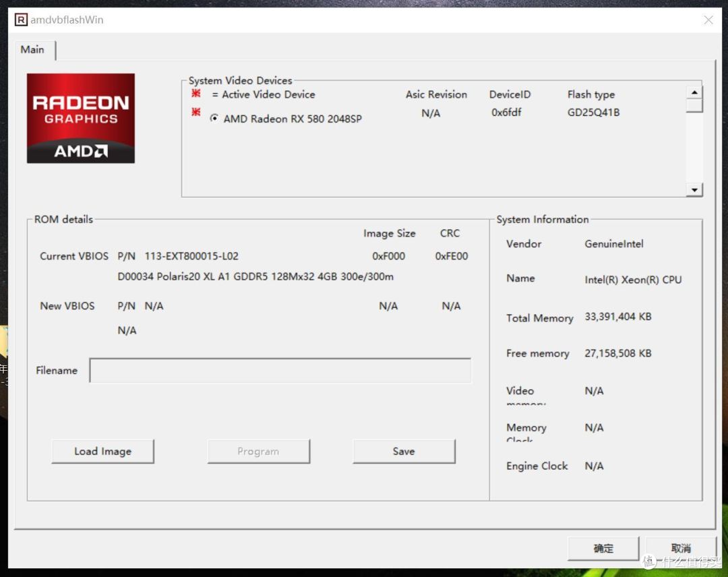Screen dimensions: 728x577
Task: Click the vendor value GenuineIntel
Action: click(614, 244)
